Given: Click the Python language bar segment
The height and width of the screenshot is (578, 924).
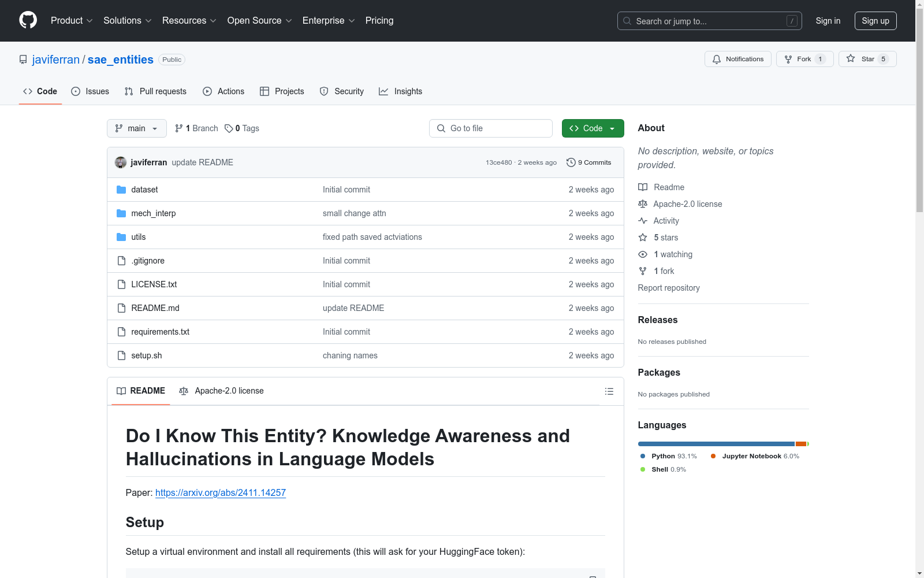Looking at the screenshot, I should 716,444.
